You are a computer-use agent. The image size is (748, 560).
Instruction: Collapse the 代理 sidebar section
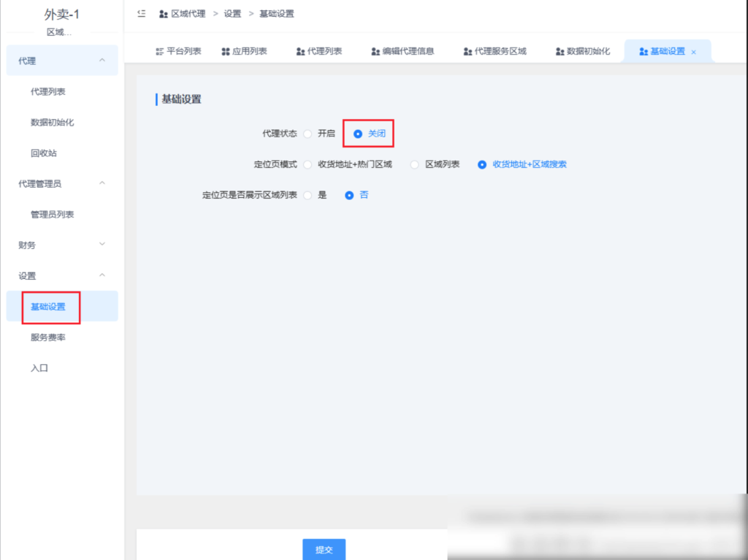[61, 60]
